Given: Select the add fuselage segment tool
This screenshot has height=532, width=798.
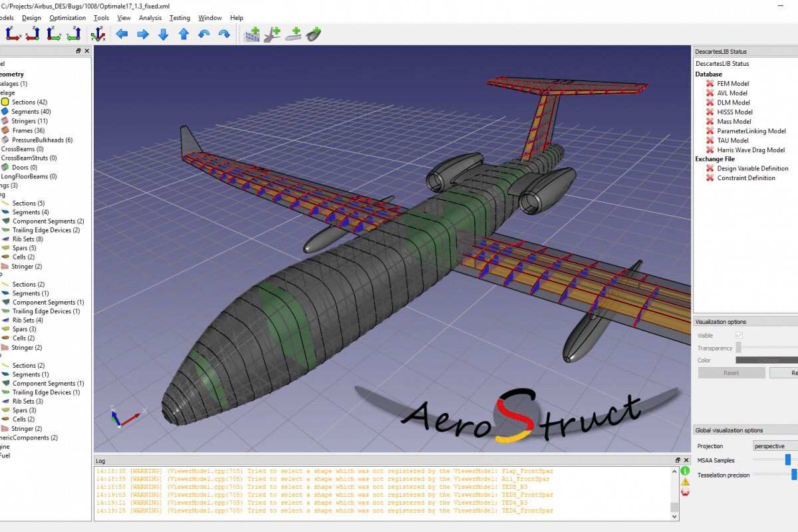Looking at the screenshot, I should point(293,34).
